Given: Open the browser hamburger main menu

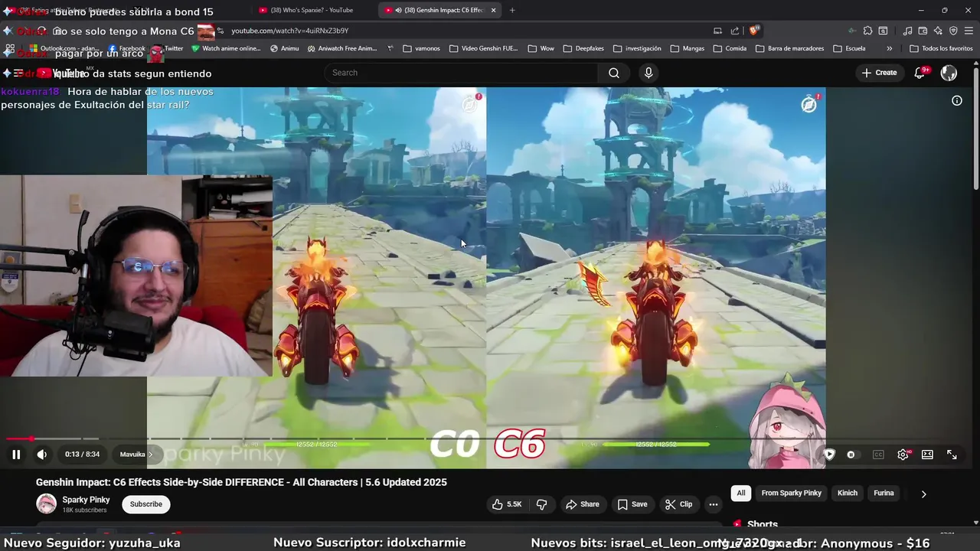Looking at the screenshot, I should pos(969,31).
